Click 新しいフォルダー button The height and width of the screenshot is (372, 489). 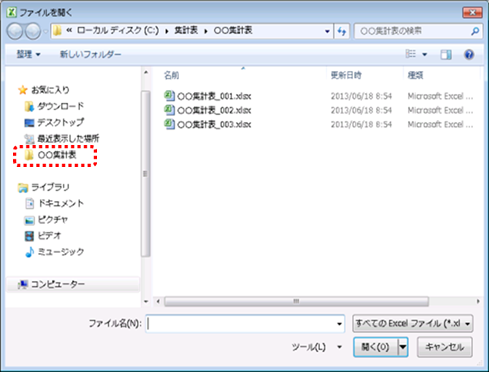tap(90, 54)
